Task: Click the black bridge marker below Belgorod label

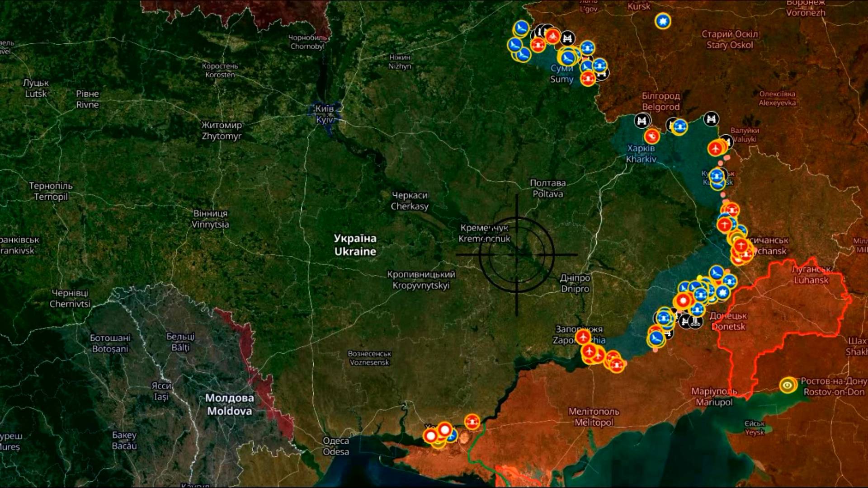Action: (x=642, y=121)
